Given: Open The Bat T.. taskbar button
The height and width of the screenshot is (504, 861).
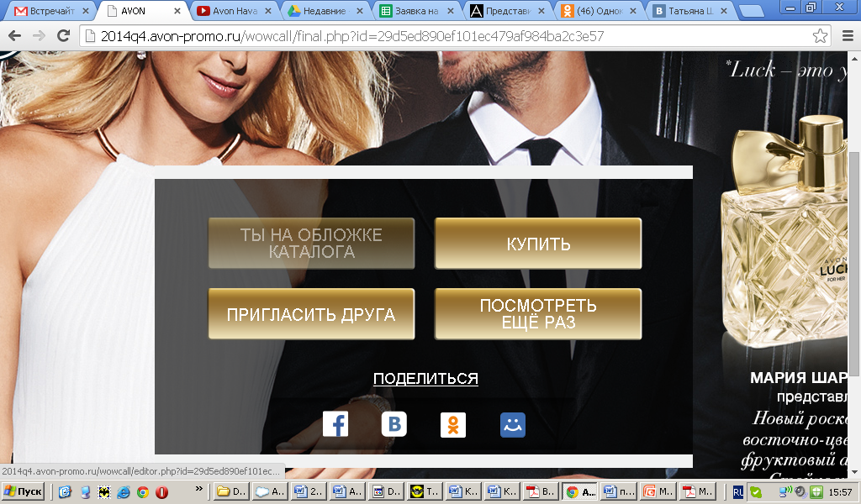Looking at the screenshot, I should point(425,492).
